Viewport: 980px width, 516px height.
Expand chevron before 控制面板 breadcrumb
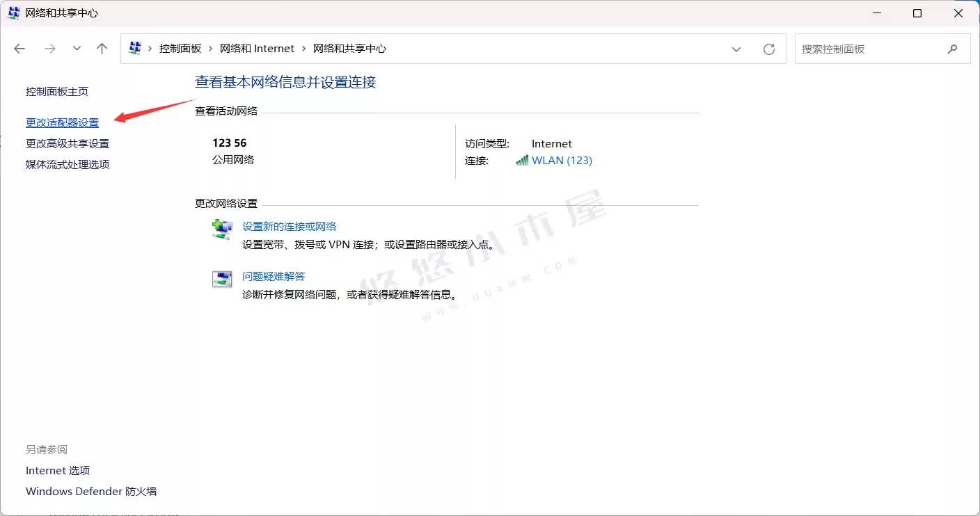pos(150,49)
